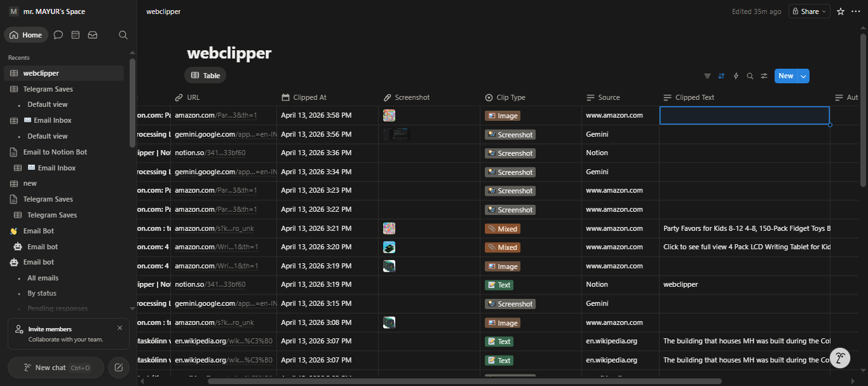Image resolution: width=868 pixels, height=386 pixels.
Task: Select the Table view tab
Action: 205,76
